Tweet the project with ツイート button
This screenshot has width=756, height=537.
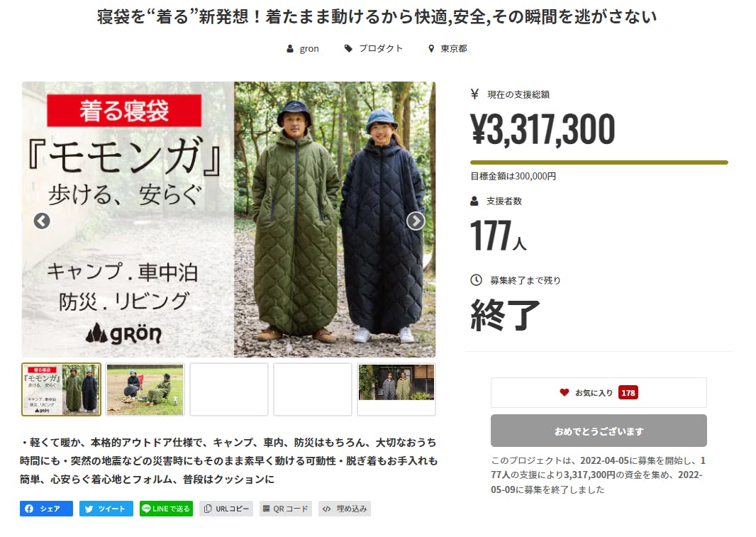106,509
